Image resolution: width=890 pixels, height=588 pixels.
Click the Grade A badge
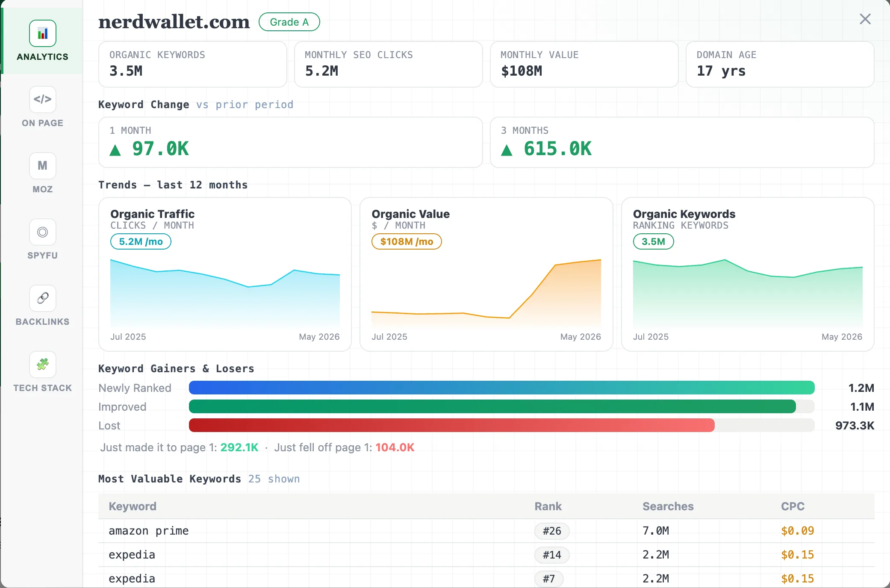pyautogui.click(x=289, y=22)
